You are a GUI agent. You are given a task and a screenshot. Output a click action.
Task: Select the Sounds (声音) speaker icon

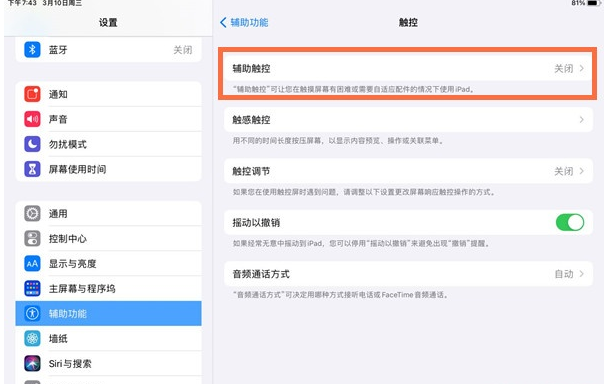pos(32,119)
